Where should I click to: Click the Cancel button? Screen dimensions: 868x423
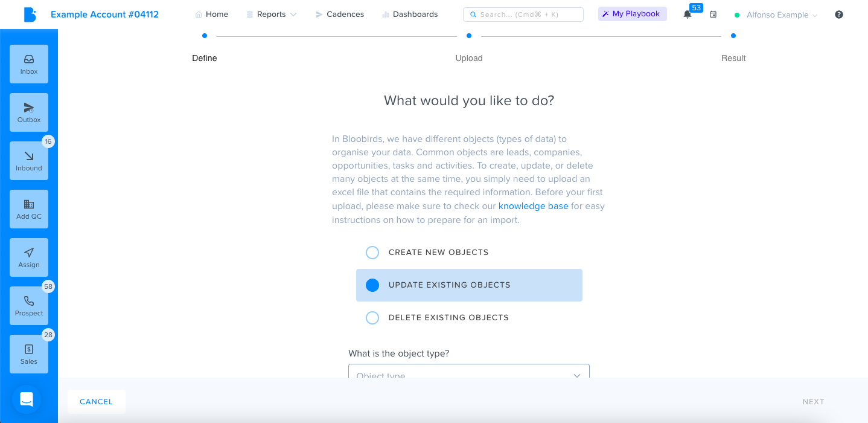[x=97, y=402]
